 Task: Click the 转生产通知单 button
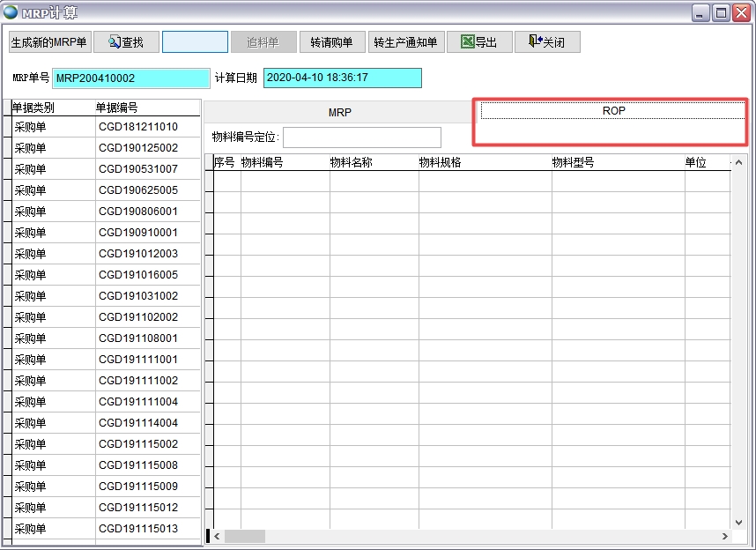click(406, 41)
